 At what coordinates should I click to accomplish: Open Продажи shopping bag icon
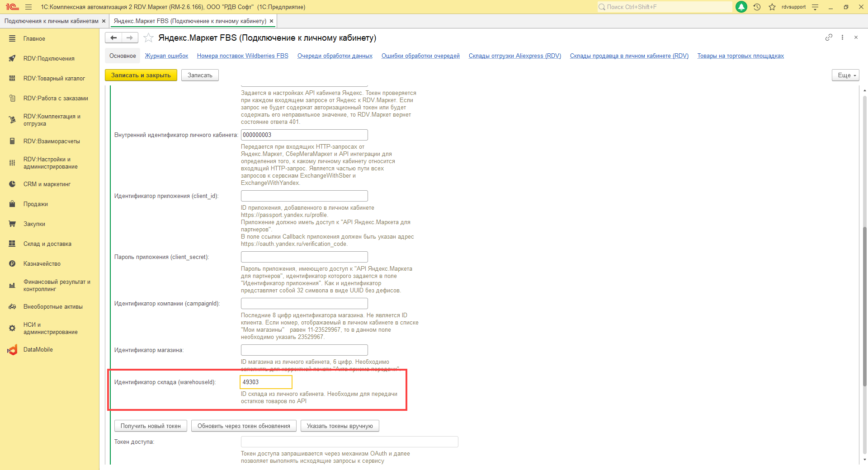click(12, 204)
